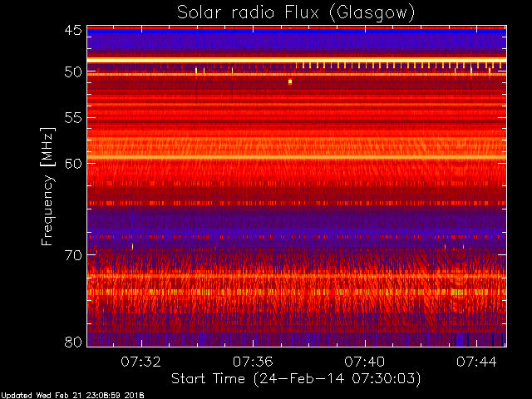Click the 45 MHz axis label
The image size is (532, 399).
73,30
